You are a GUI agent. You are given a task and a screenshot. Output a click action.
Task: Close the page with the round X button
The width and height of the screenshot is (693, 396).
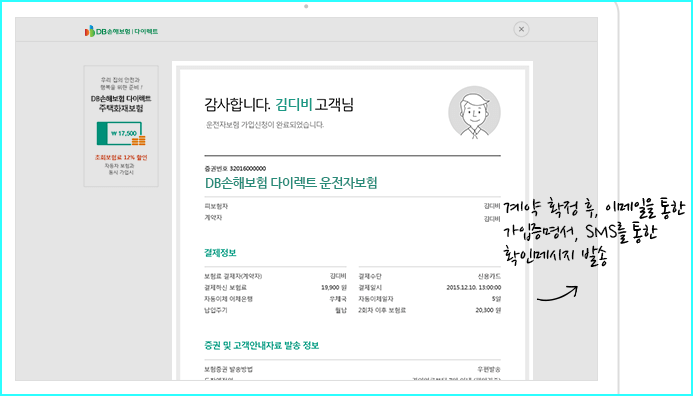click(x=521, y=29)
